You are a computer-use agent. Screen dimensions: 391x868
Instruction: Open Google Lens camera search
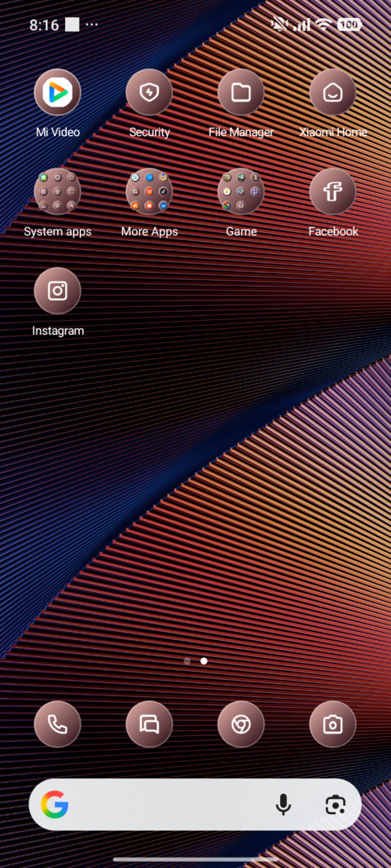click(x=336, y=804)
